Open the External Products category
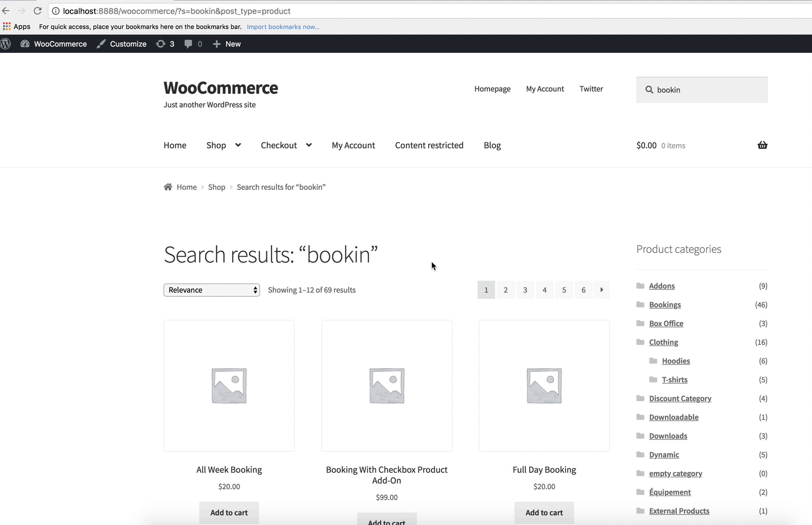The width and height of the screenshot is (812, 525). pyautogui.click(x=679, y=511)
